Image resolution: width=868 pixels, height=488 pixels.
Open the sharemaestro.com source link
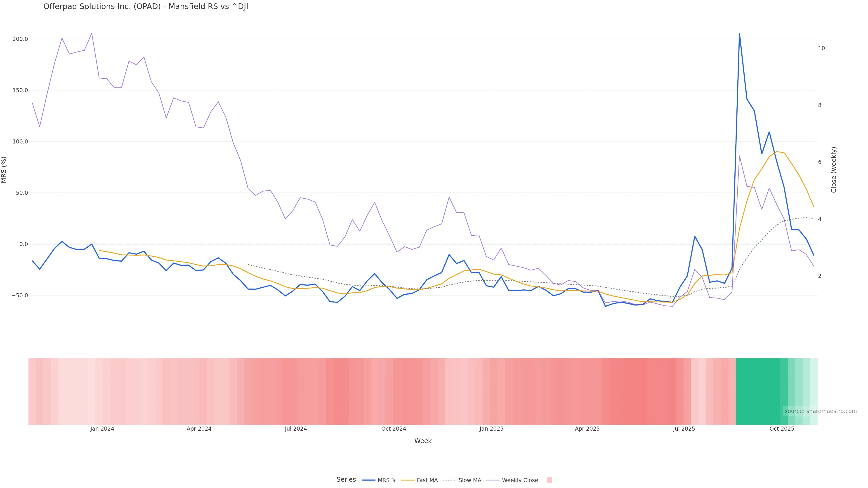pyautogui.click(x=821, y=411)
